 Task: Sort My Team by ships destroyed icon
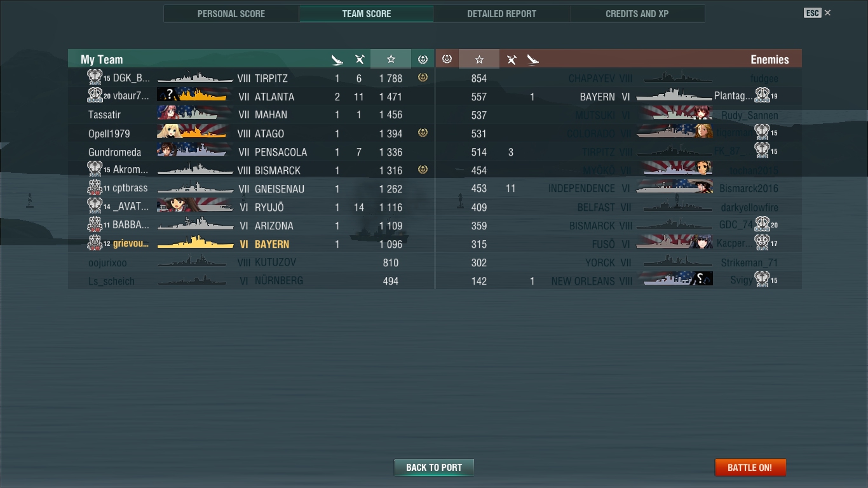[x=337, y=60]
